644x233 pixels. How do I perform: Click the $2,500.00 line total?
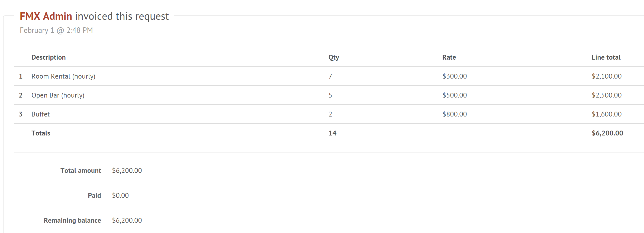click(607, 95)
